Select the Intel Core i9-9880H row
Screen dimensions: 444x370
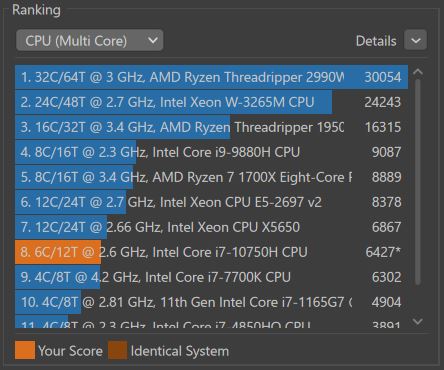pyautogui.click(x=211, y=152)
